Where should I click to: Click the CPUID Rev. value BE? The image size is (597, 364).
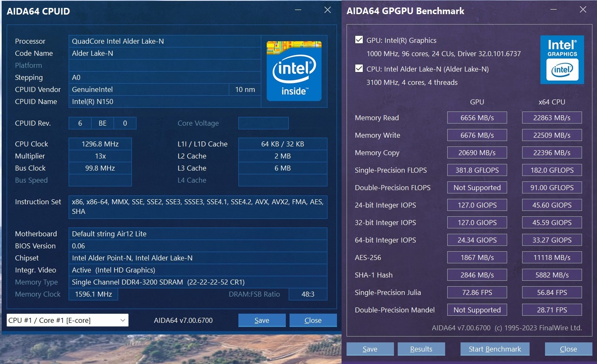[x=103, y=123]
